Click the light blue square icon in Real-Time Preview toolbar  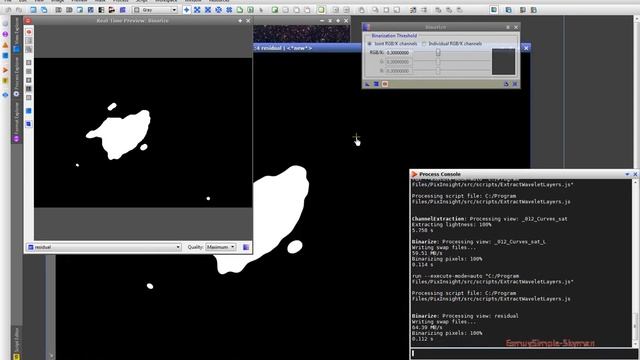point(29,111)
